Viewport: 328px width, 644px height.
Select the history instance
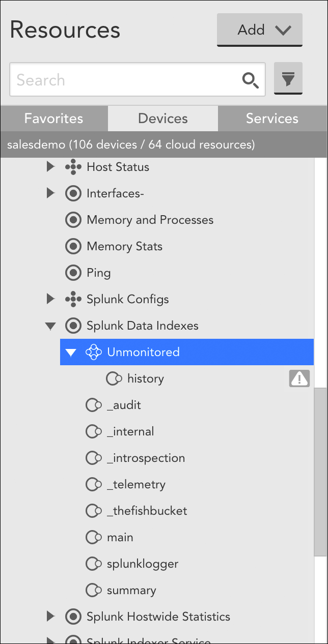coord(146,378)
